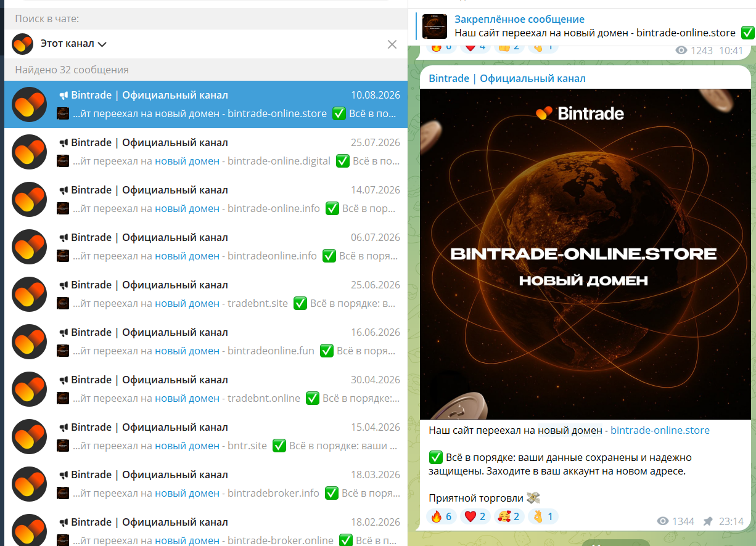Screen dimensions: 756x546
Task: Open search result dated 16.06.2026
Action: click(205, 341)
